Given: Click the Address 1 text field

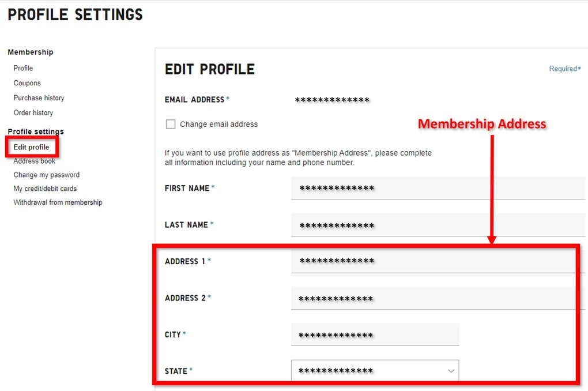Looking at the screenshot, I should tap(432, 262).
